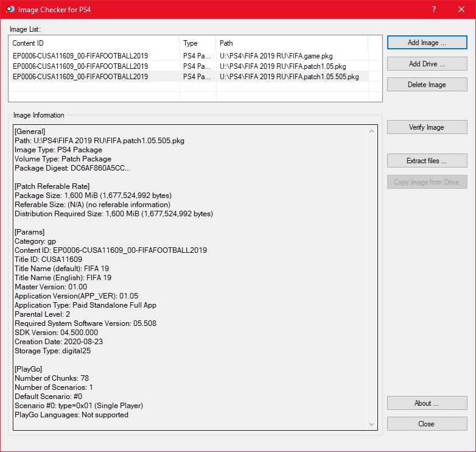Viewport: 476px width, 452px height.
Task: Click the Default Scenario: #0 line
Action: (48, 397)
